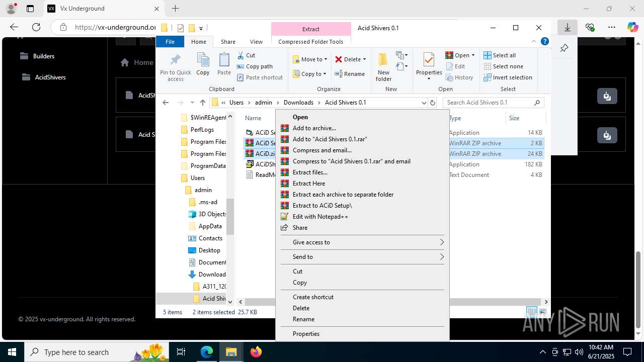Collapse the ribbon with chevron

[x=534, y=42]
